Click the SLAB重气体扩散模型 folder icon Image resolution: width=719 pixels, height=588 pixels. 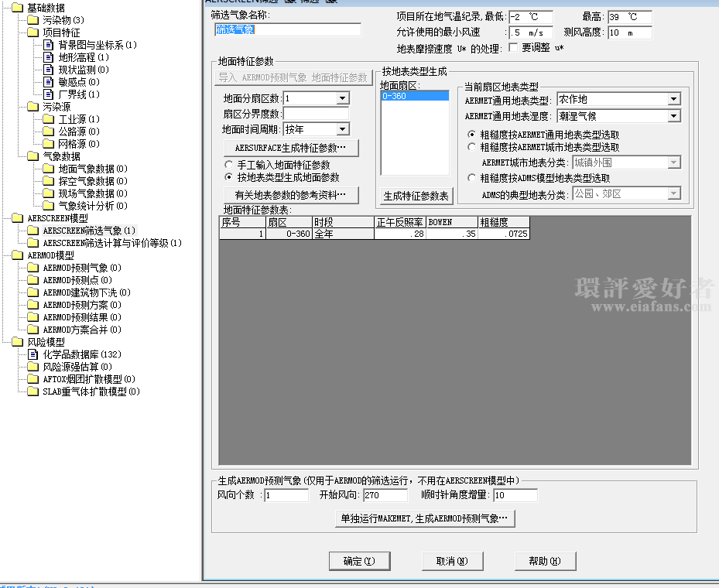click(33, 391)
